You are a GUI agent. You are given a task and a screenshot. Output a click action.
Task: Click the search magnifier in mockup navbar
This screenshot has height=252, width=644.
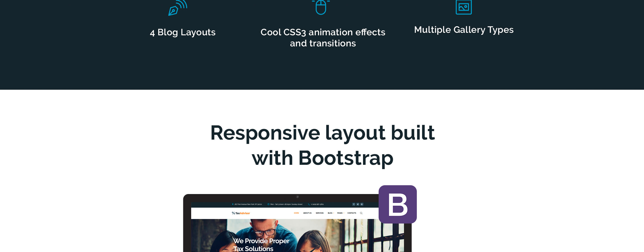361,213
